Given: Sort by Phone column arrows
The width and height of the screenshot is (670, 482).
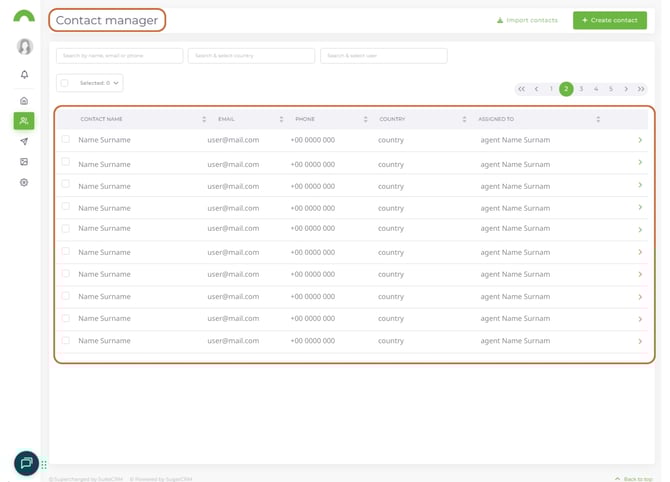Looking at the screenshot, I should pyautogui.click(x=365, y=119).
